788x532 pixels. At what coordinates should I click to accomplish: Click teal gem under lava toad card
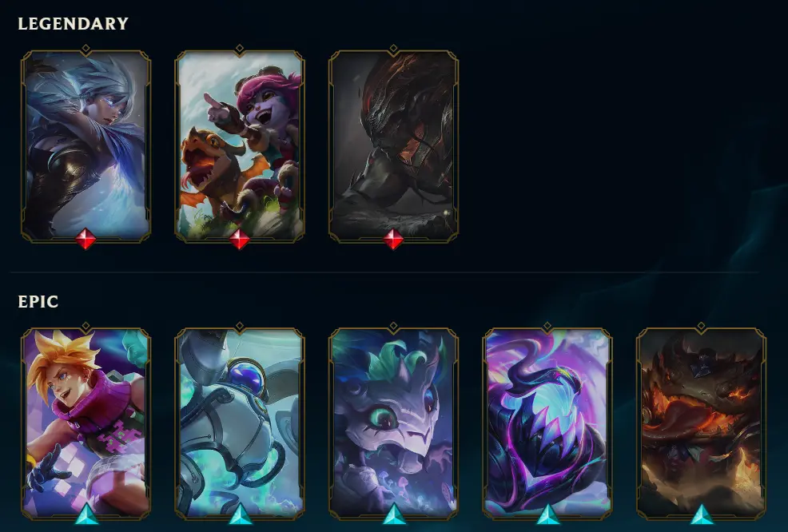coord(702,514)
